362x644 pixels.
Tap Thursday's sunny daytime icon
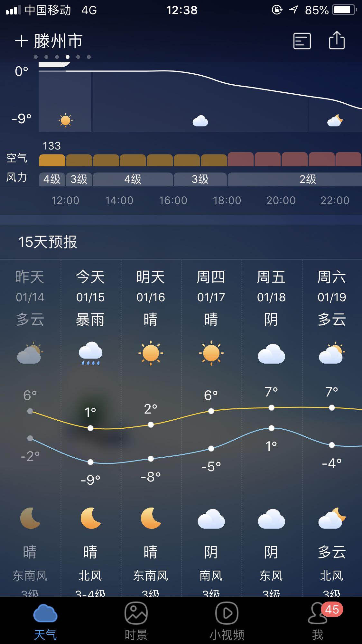tap(211, 353)
